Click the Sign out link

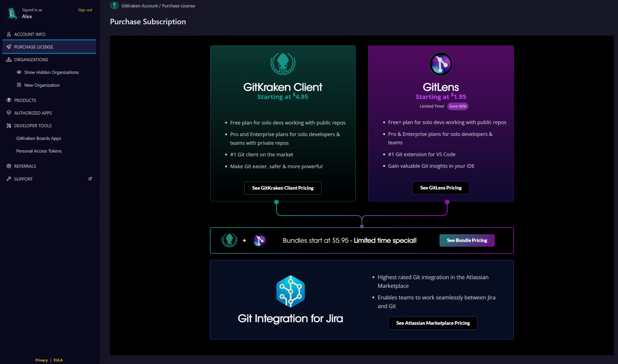click(85, 10)
